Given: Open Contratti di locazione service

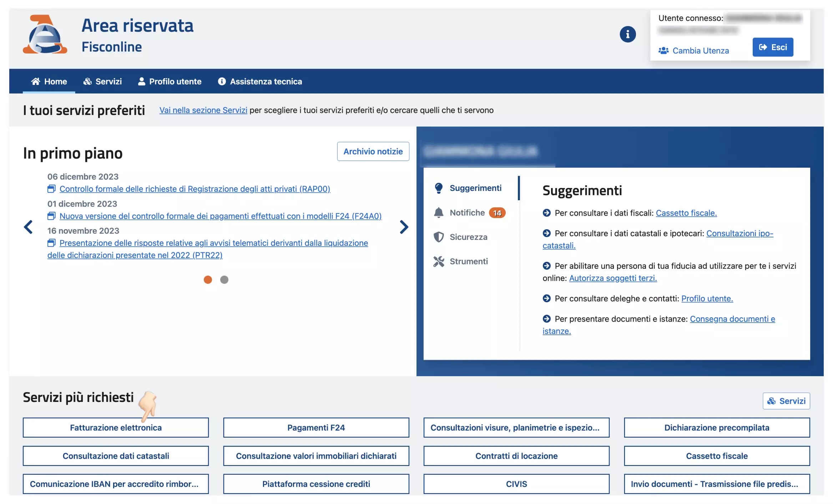Looking at the screenshot, I should [x=516, y=456].
